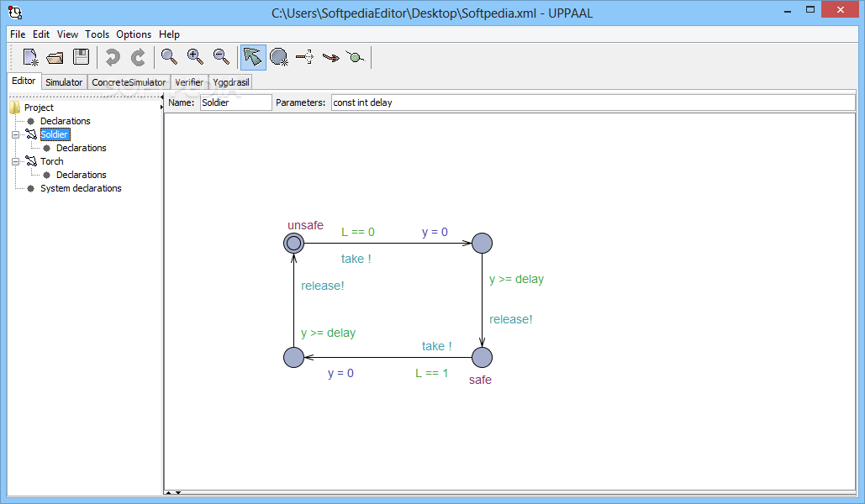The height and width of the screenshot is (504, 865).
Task: Click the left-side 'y >= delay' guard
Action: click(x=328, y=333)
